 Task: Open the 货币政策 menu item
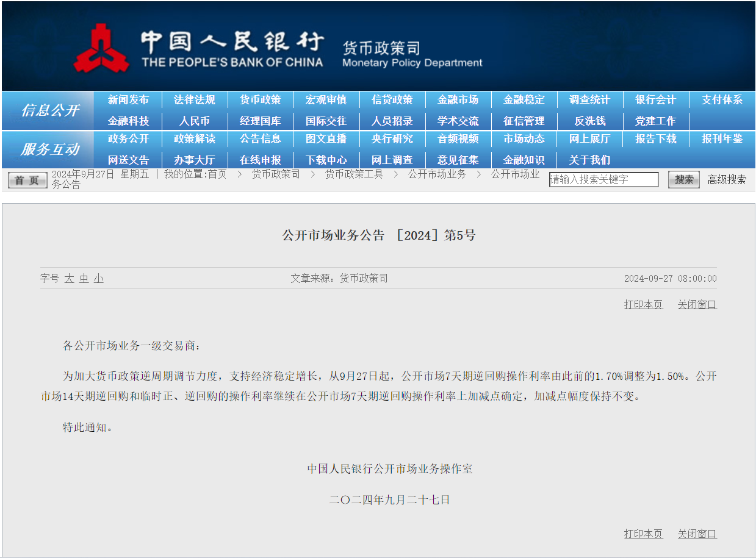[x=260, y=100]
